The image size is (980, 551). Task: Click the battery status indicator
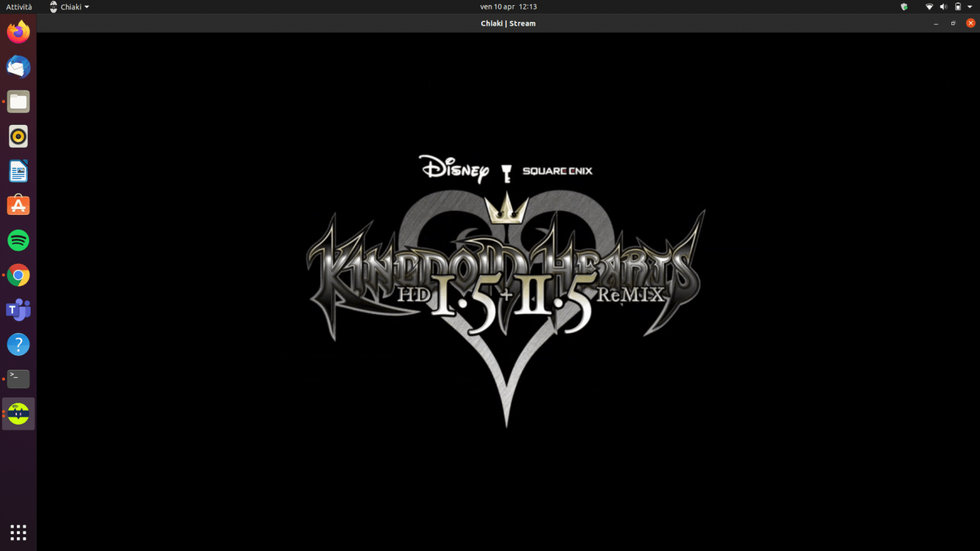coord(958,7)
